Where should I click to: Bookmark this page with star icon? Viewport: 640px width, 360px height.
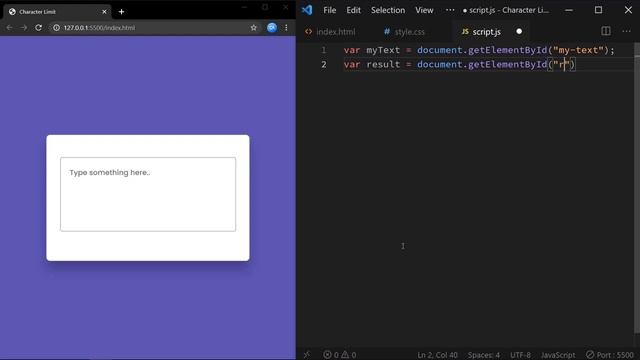tap(253, 28)
